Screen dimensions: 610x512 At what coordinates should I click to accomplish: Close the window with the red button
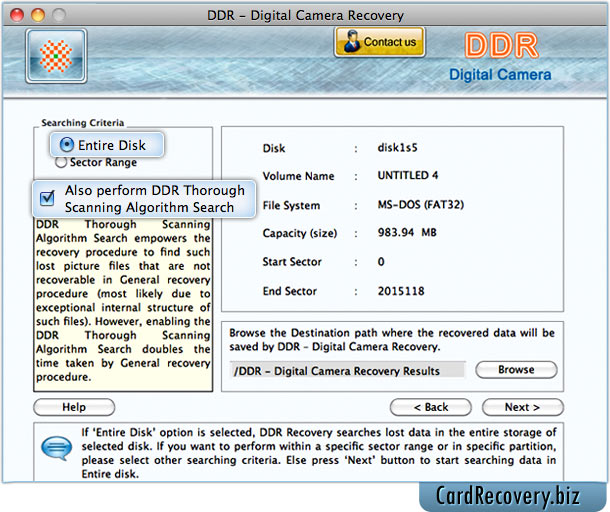click(17, 15)
